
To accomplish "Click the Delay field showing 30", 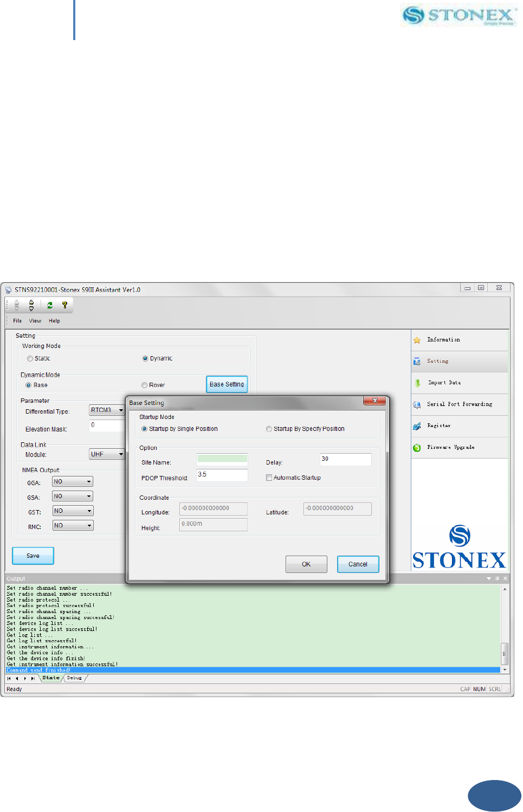I will (x=346, y=460).
